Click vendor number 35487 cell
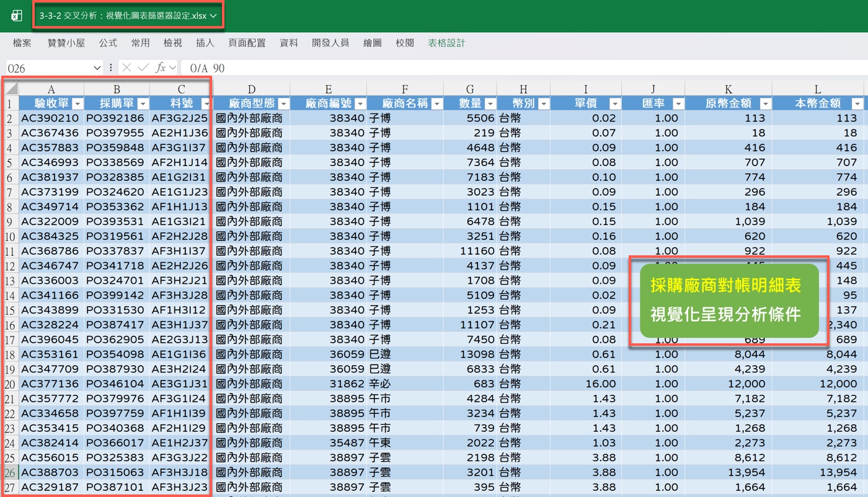Screen dimensions: 868x497 (x=328, y=442)
